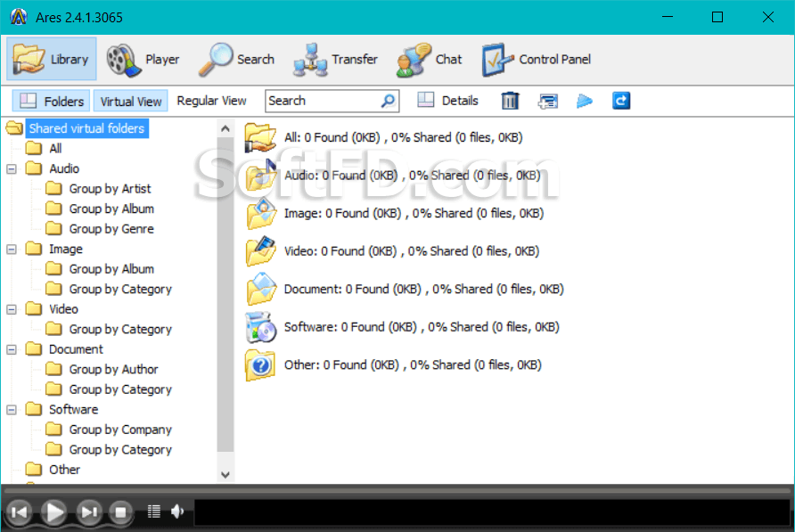Click the Software disc icon in list
This screenshot has height=532, width=795.
tap(260, 327)
